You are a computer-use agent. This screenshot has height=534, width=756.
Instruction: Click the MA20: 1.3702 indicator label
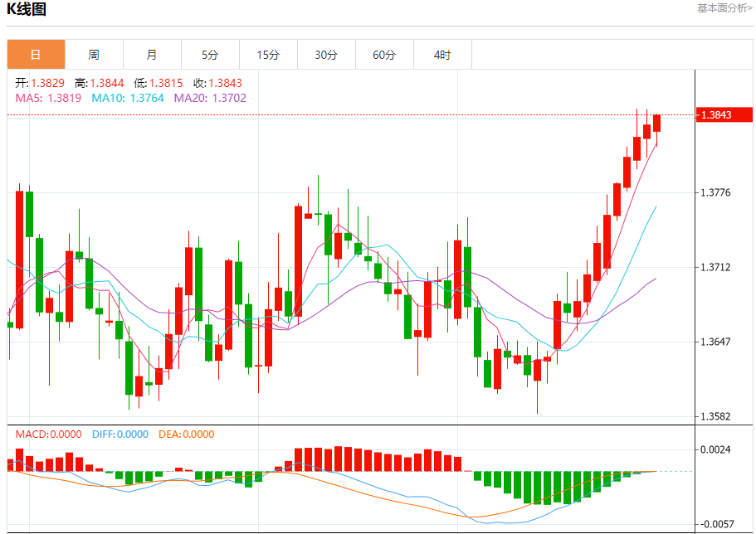[x=210, y=98]
